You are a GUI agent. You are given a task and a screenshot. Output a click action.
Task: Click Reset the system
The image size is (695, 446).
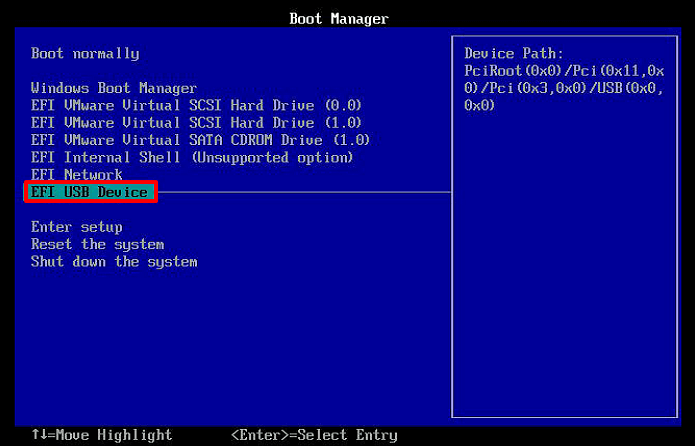click(x=97, y=244)
